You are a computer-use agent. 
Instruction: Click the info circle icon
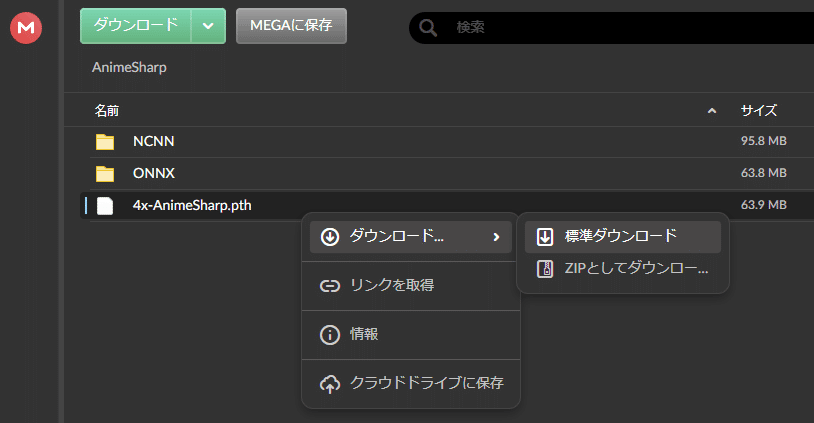[x=330, y=335]
